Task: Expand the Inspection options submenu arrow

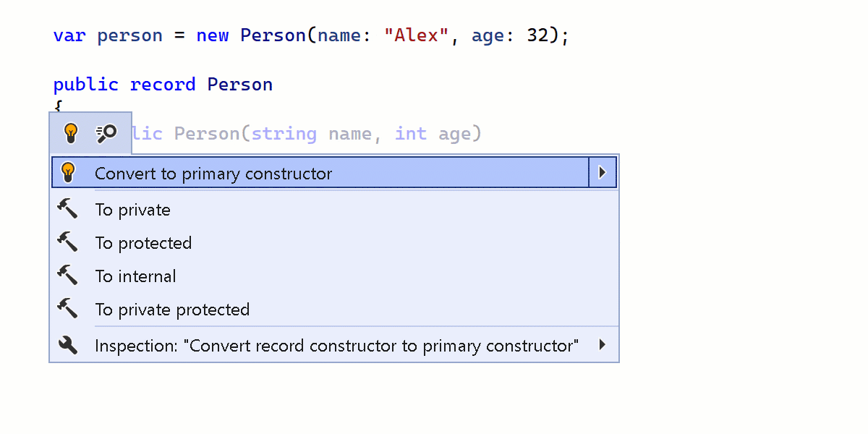Action: click(603, 345)
